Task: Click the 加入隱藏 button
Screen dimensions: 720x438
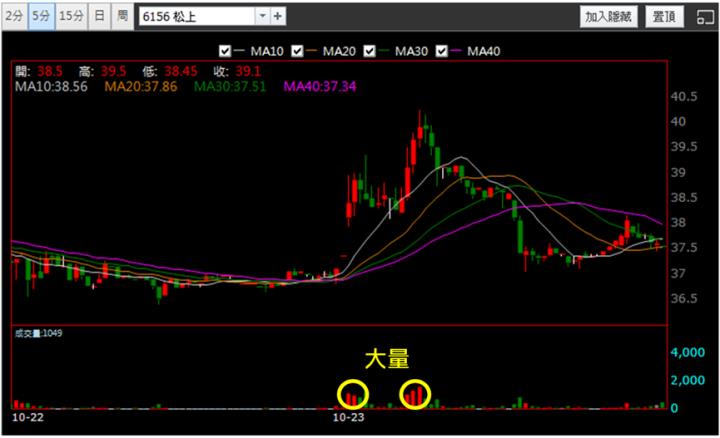Action: click(x=608, y=17)
